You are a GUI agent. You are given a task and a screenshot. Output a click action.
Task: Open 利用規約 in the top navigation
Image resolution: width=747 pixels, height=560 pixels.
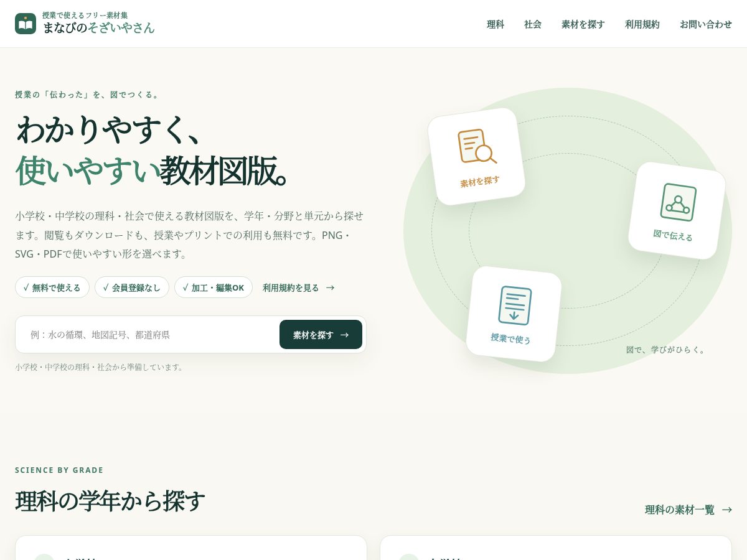[x=642, y=24]
